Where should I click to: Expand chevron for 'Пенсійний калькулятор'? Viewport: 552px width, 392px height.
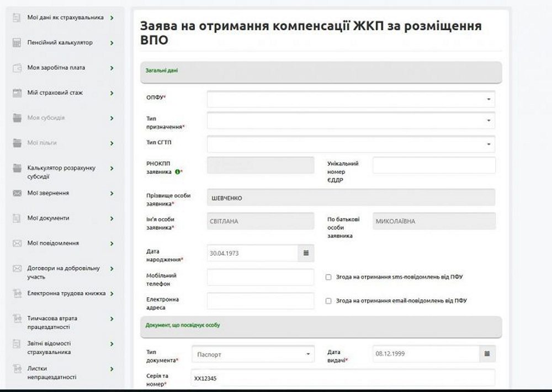coord(112,43)
